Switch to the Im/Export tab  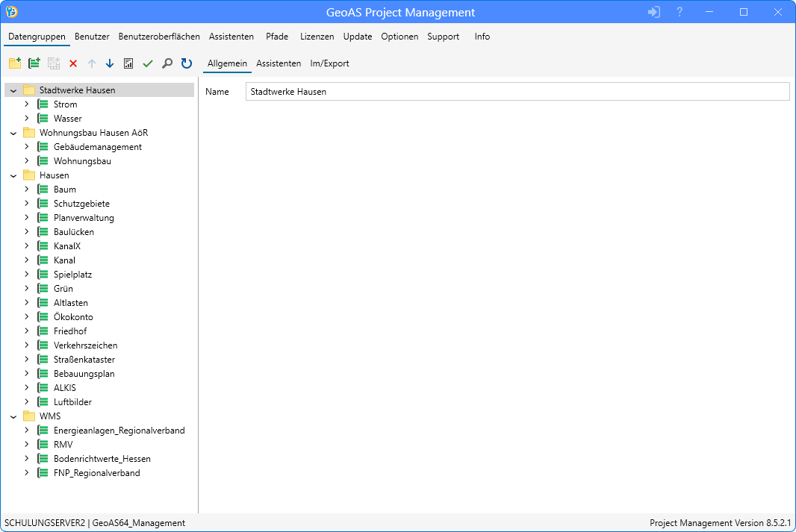329,63
